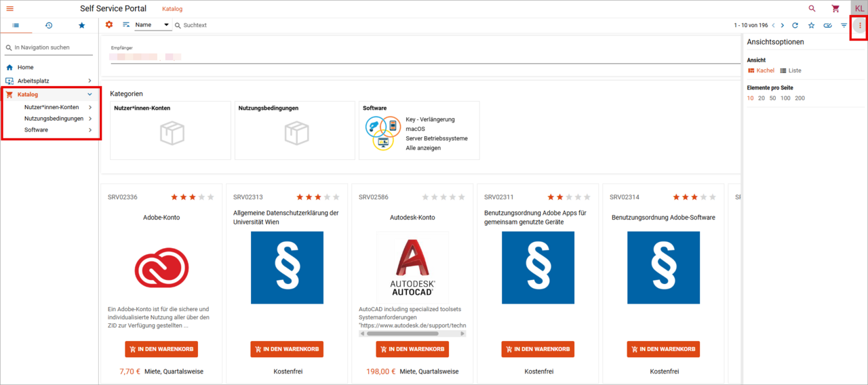Switch view to Liste

pos(791,70)
